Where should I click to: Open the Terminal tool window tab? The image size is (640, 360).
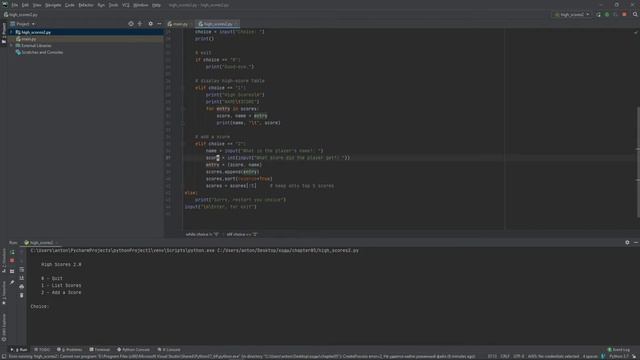pyautogui.click(x=100, y=350)
